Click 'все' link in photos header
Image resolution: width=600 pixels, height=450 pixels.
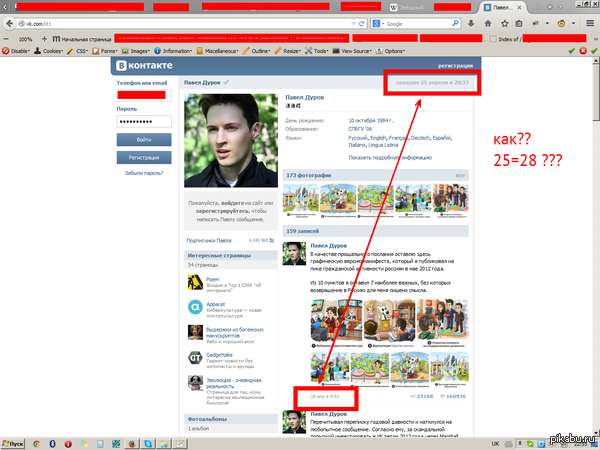460,176
